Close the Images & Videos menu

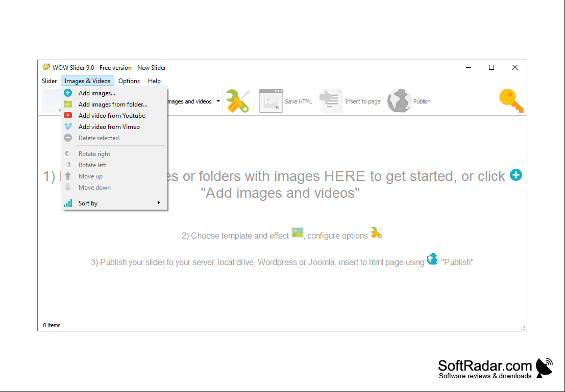pos(88,81)
